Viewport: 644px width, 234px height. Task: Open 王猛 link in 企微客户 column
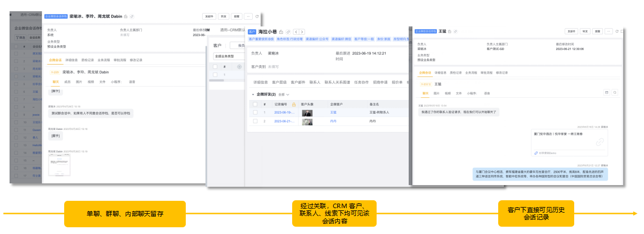click(333, 112)
